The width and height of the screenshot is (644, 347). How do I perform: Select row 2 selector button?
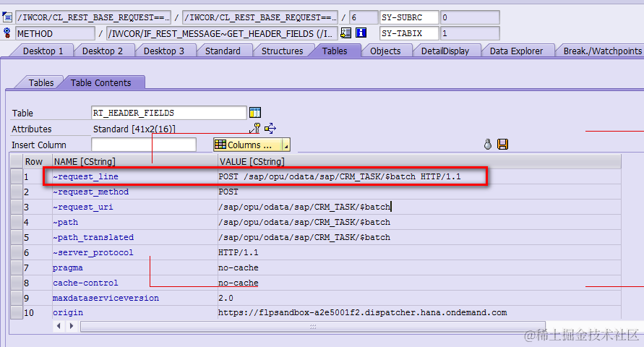pos(17,192)
